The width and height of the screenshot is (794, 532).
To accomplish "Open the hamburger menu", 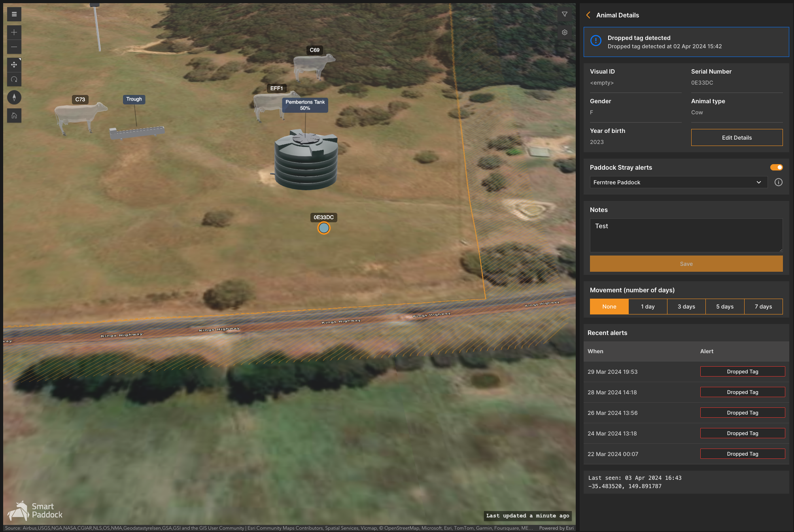I will point(14,14).
